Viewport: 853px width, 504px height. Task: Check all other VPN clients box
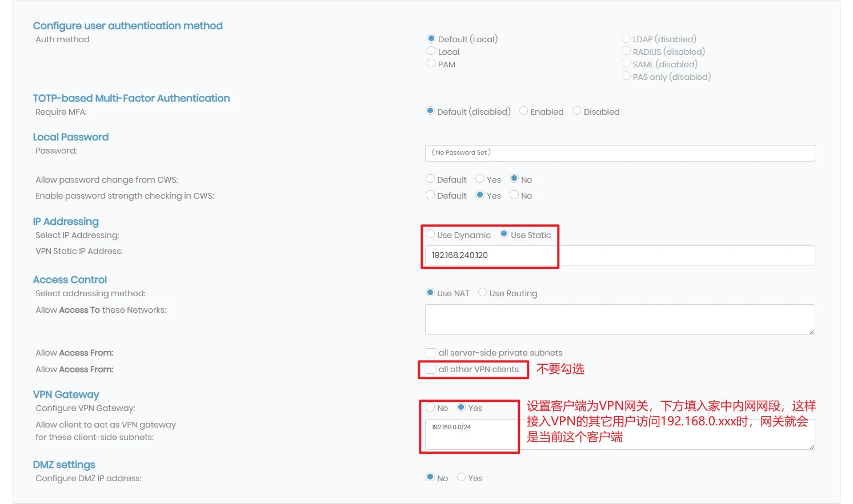coord(430,369)
